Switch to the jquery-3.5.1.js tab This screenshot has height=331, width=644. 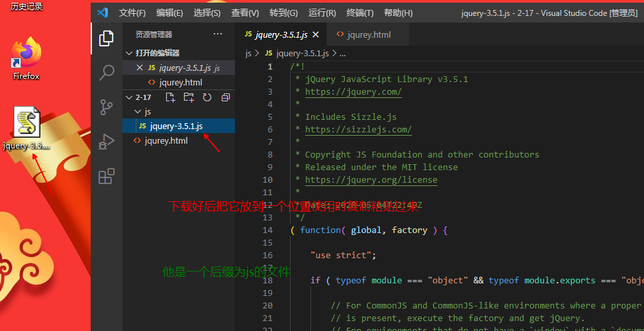[x=281, y=34]
